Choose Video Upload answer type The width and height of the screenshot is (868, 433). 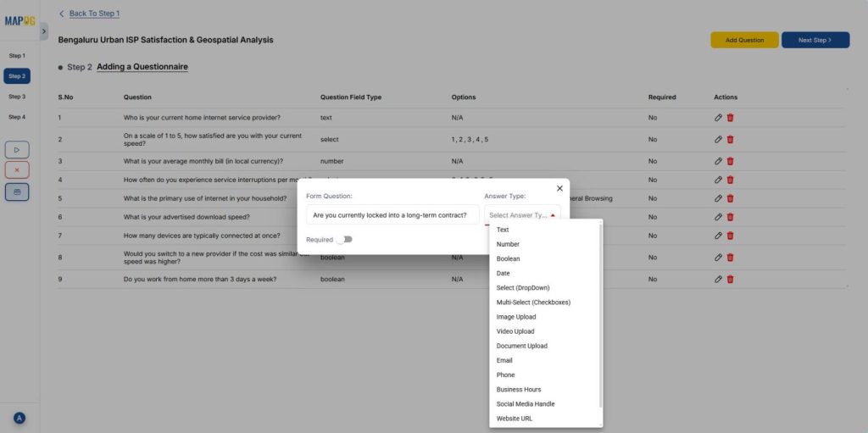click(x=545, y=331)
